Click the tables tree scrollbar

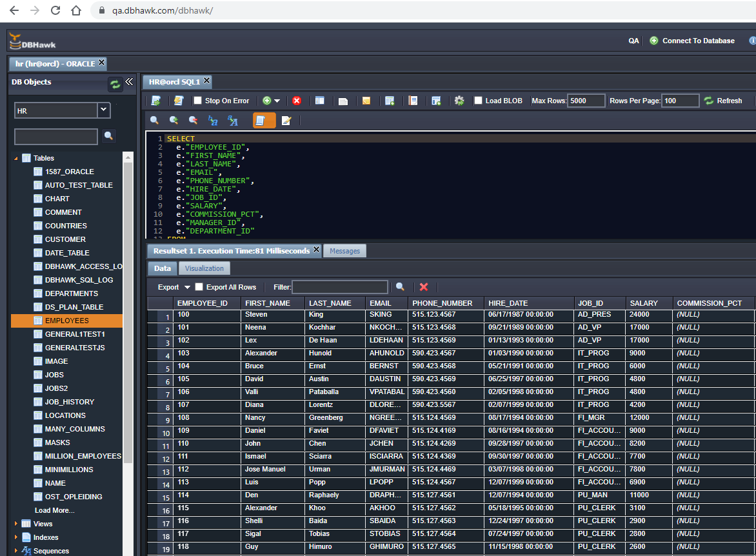(128, 311)
